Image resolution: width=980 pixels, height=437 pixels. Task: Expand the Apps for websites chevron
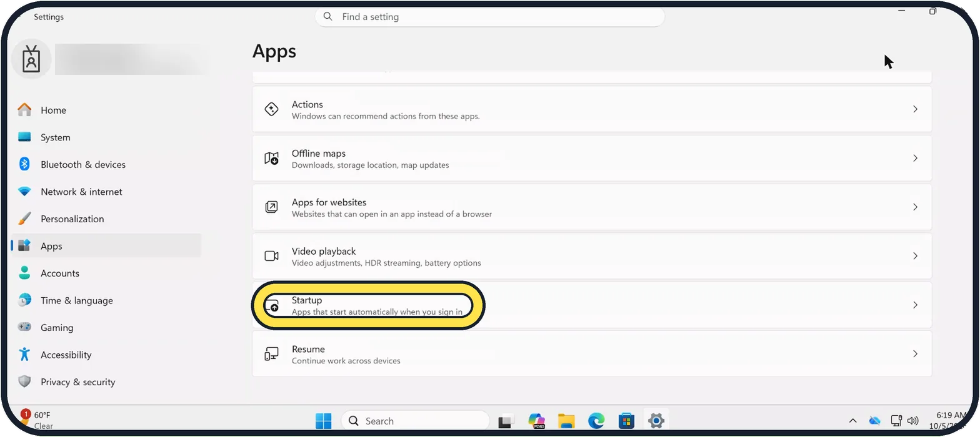coord(915,207)
